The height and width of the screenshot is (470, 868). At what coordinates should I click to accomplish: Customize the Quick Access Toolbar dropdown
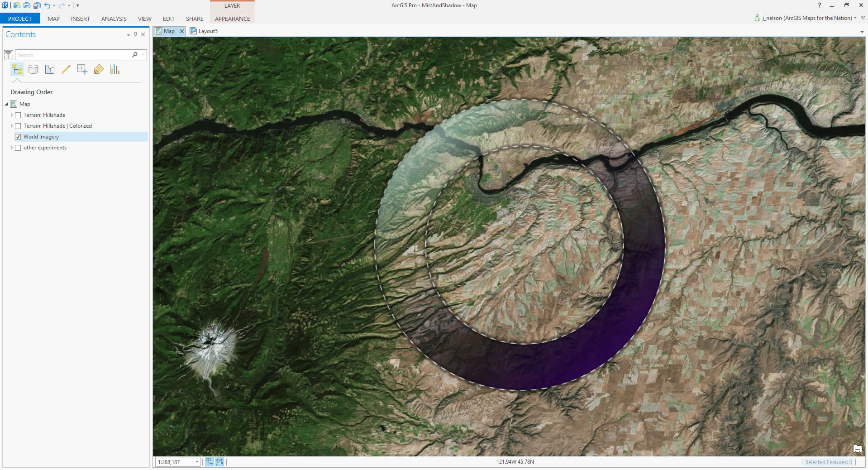77,5
